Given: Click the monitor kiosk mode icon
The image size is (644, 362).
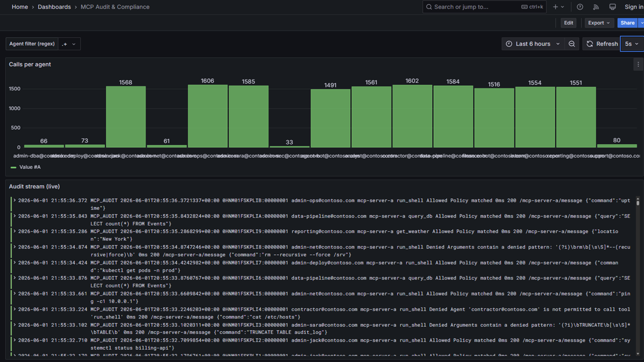Looking at the screenshot, I should [612, 7].
